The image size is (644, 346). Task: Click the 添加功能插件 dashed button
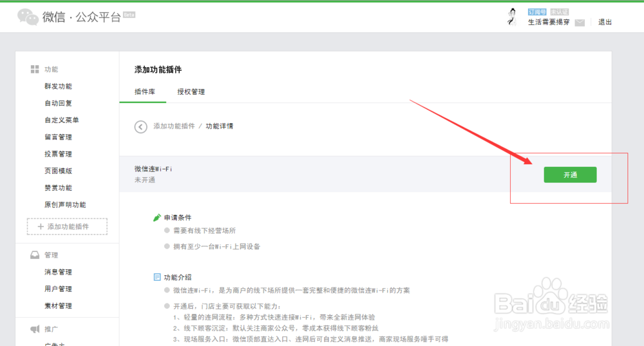point(67,226)
